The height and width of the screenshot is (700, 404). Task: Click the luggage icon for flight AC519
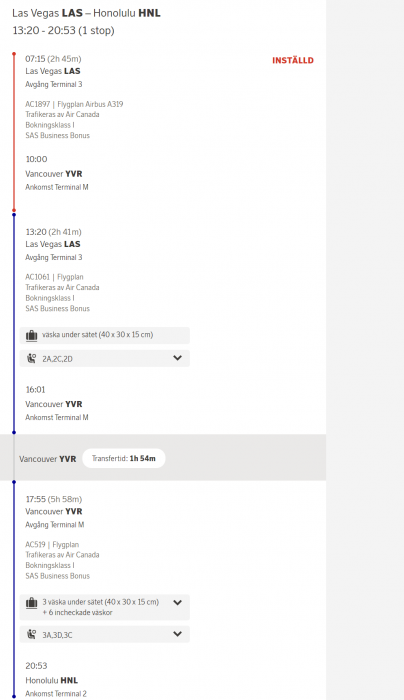pyautogui.click(x=31, y=603)
